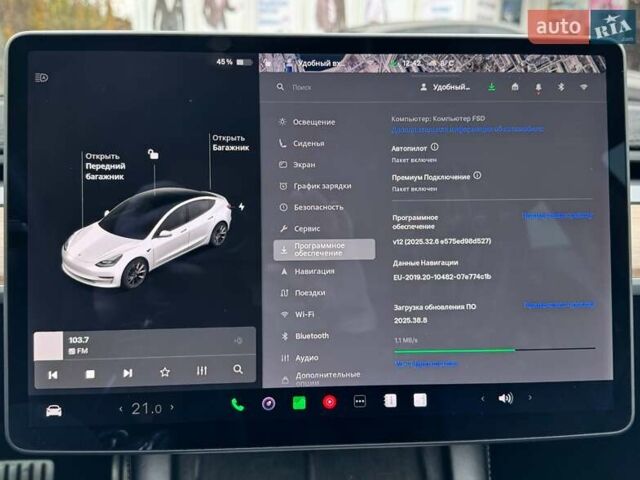The image size is (640, 480).
Task: Toggle the headlights indicator icon
Action: point(41,77)
